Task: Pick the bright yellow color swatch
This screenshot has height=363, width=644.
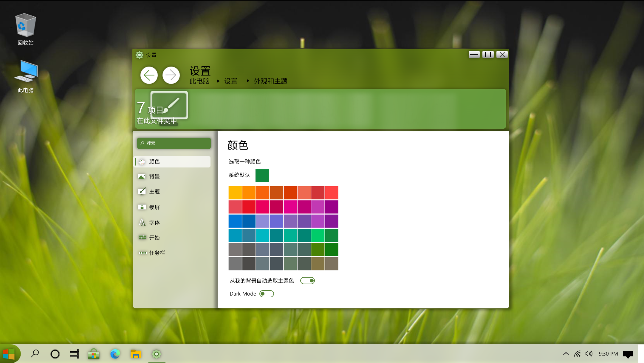Action: 235,193
